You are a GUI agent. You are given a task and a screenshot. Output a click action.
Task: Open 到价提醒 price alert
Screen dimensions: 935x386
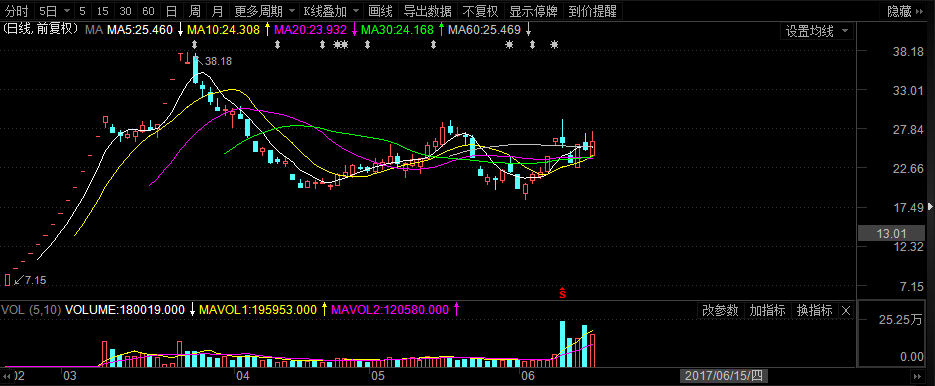592,11
